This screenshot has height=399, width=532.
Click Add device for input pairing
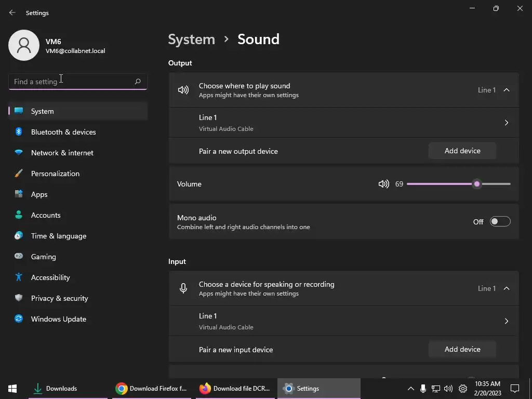[462, 349]
